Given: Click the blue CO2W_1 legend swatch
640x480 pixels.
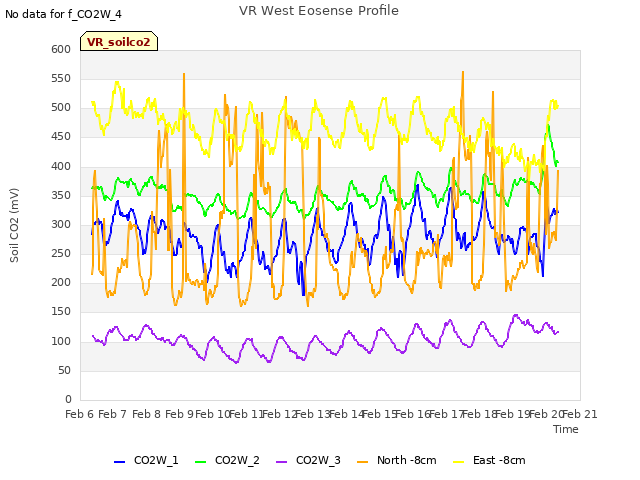Looking at the screenshot, I should (119, 462).
